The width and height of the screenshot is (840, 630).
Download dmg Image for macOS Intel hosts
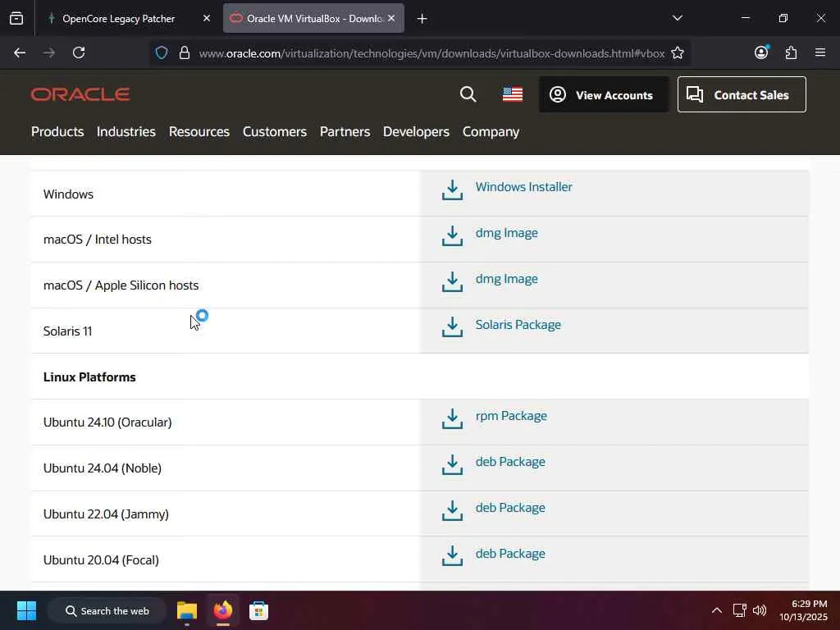click(506, 233)
